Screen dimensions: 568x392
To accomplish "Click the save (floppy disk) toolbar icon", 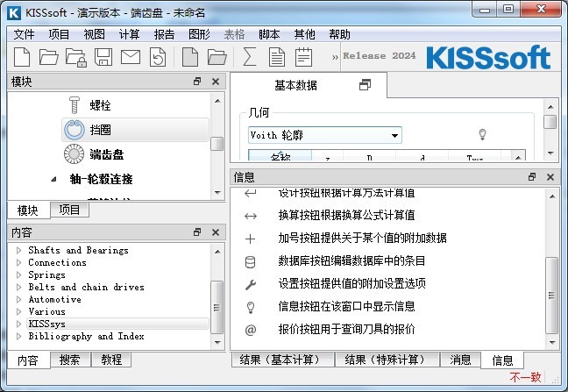I will [x=103, y=58].
